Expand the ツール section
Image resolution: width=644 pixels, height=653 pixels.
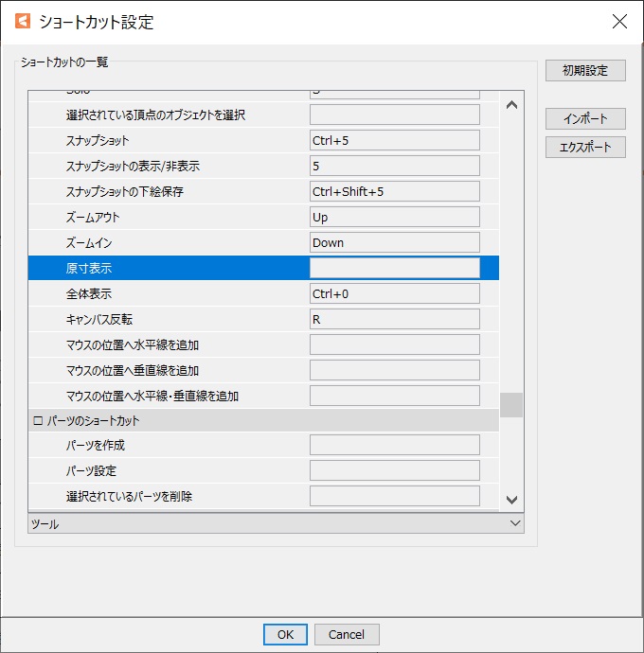[276, 523]
